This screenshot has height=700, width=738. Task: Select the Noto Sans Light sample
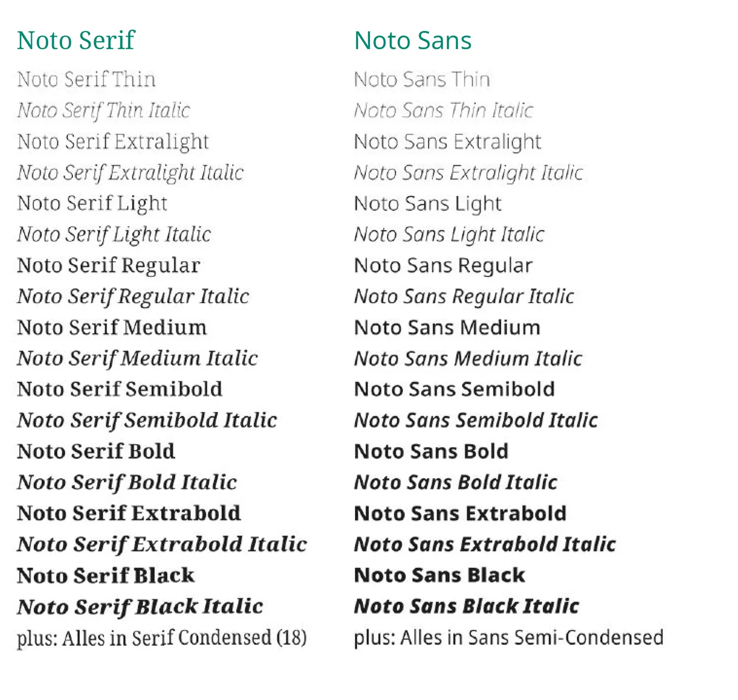[428, 204]
